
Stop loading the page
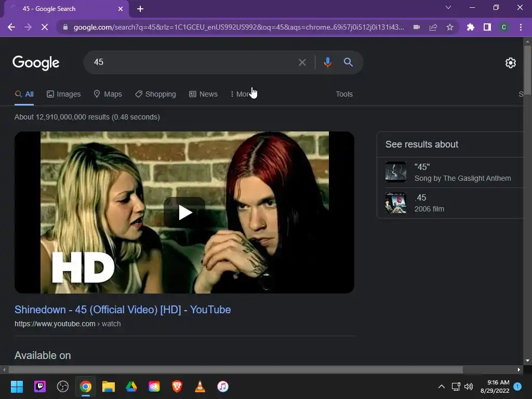[x=45, y=27]
